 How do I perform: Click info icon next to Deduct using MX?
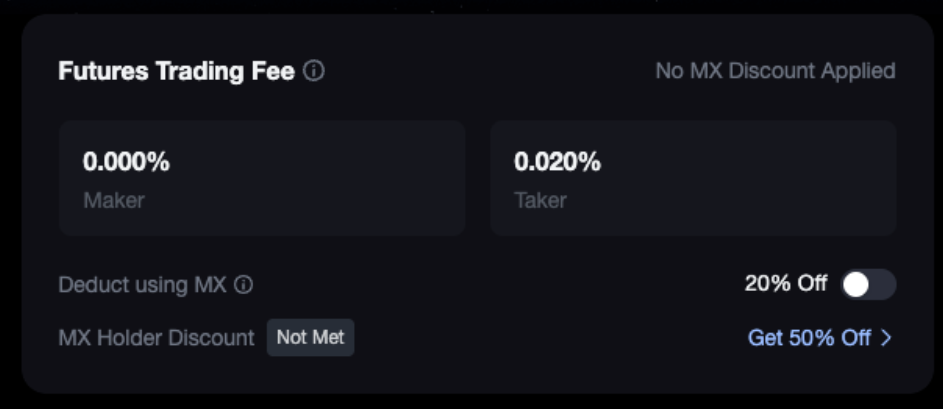point(243,285)
